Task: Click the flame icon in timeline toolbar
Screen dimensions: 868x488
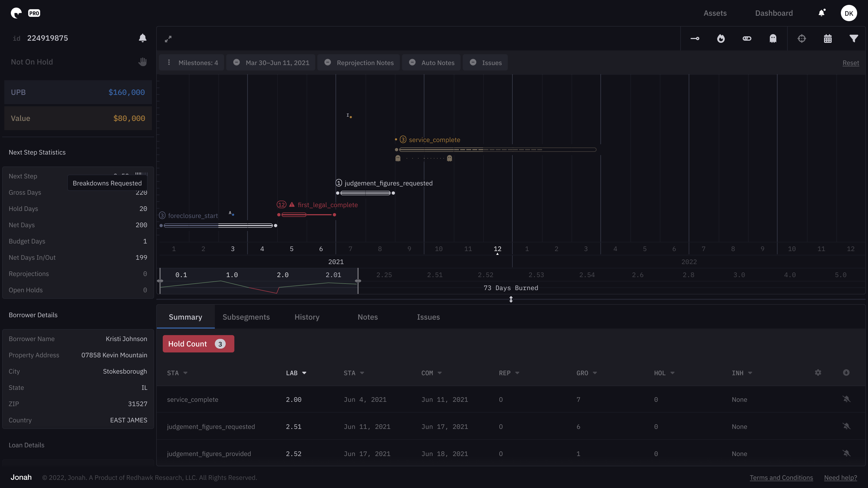Action: (721, 39)
